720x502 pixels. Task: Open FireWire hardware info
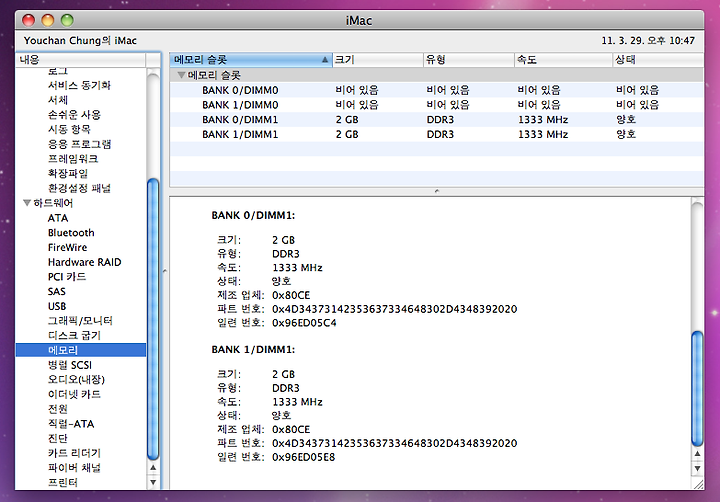[x=68, y=248]
